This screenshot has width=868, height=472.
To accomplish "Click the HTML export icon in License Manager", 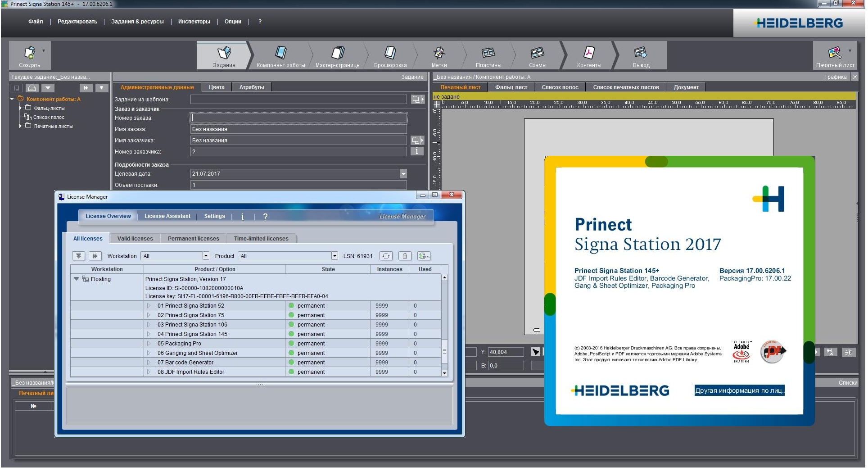I will pos(424,256).
